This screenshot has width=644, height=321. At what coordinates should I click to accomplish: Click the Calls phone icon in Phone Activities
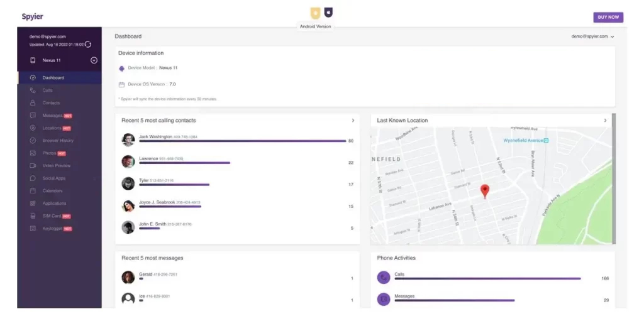point(384,278)
